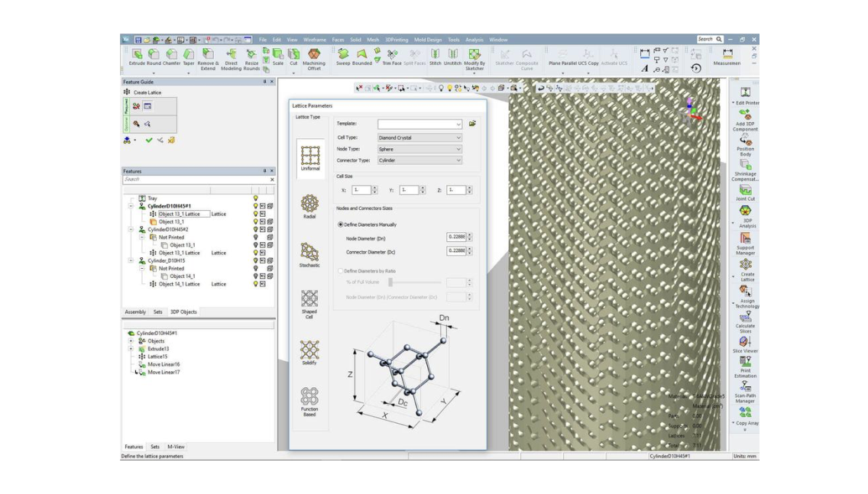Open the Position Body tool

pyautogui.click(x=745, y=146)
